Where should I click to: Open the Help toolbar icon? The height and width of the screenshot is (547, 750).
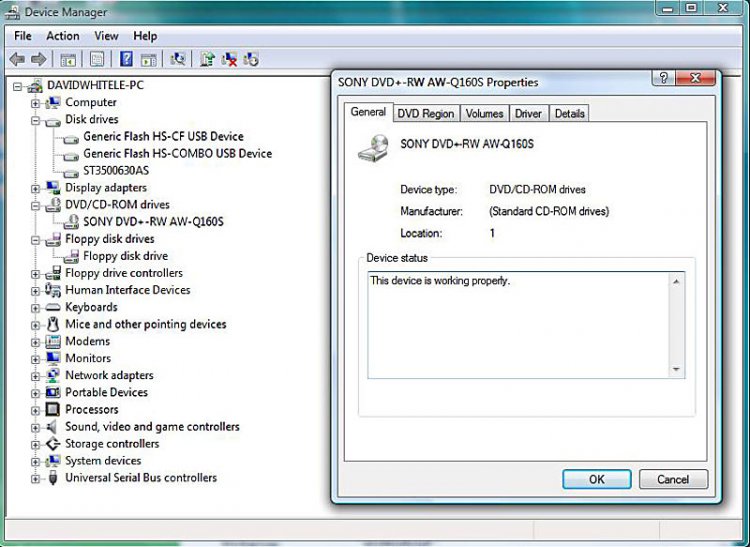[126, 59]
